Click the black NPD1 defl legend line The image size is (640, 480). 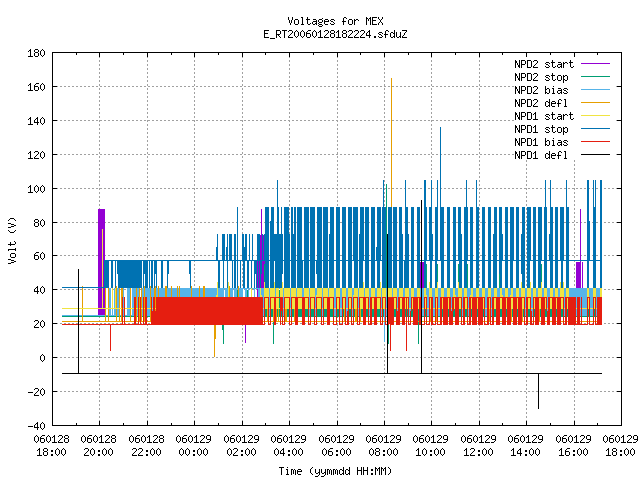(x=596, y=155)
